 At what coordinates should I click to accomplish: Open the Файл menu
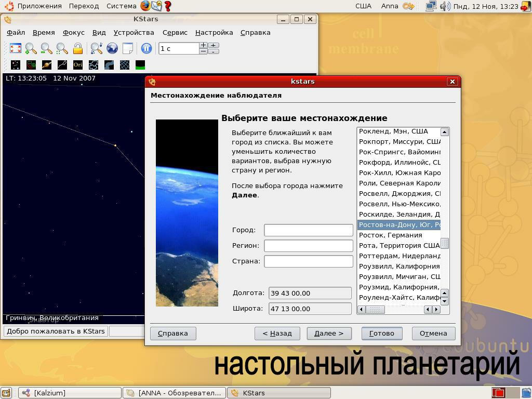click(x=16, y=33)
